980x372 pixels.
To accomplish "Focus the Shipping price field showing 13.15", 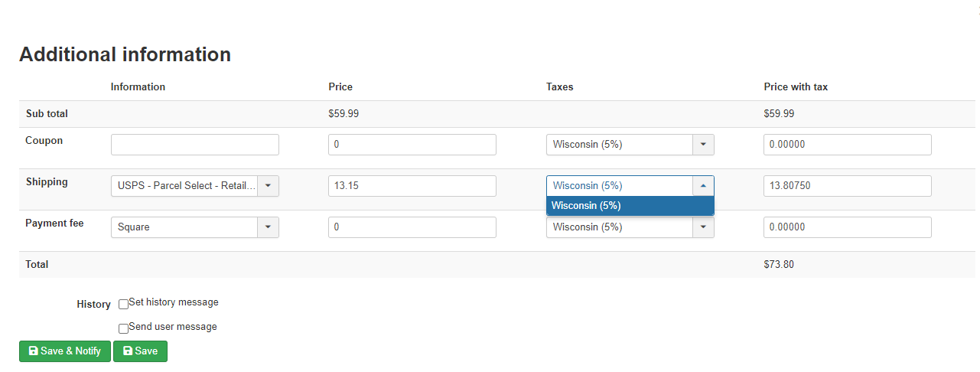I will [x=412, y=186].
